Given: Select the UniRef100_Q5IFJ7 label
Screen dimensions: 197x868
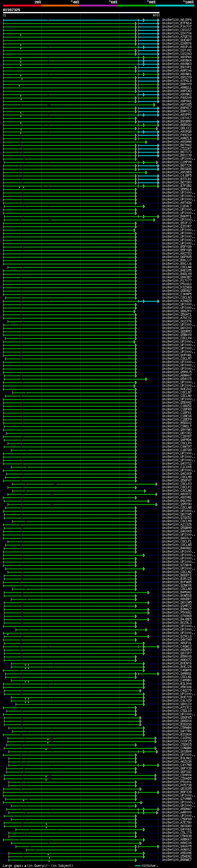Looking at the screenshot, I should [x=177, y=223].
